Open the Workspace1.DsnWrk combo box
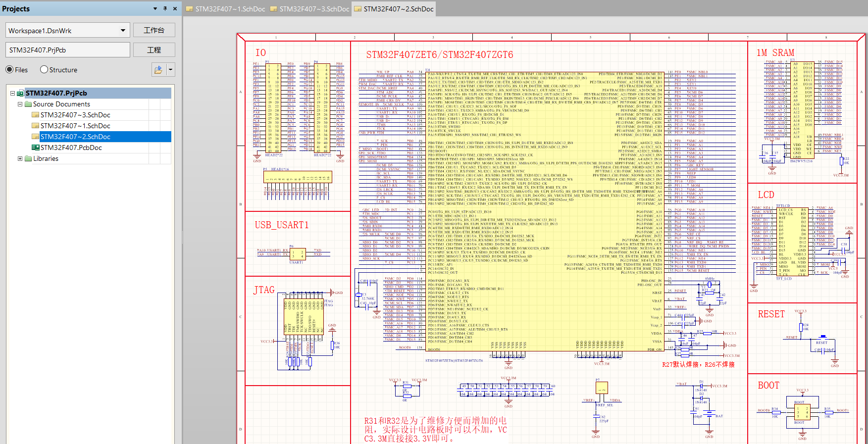 tap(68, 31)
